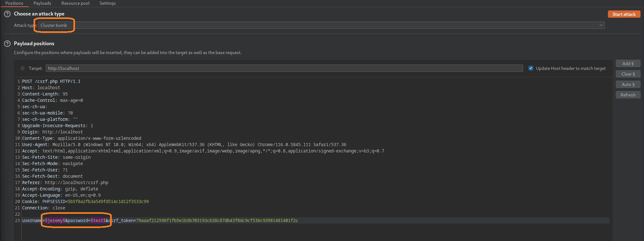Open help icon beside Payload positions

click(7, 44)
